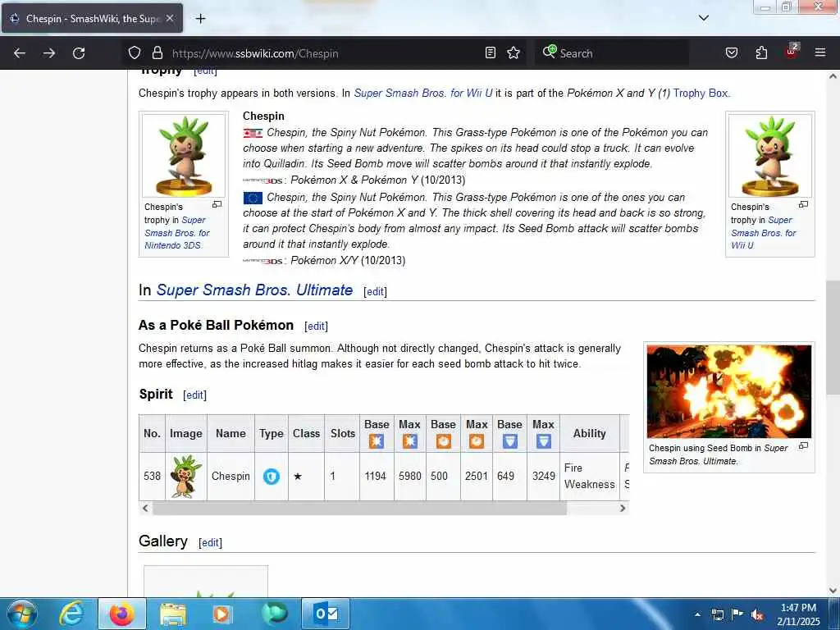Open Chespin Wii U trophy thumbnail
This screenshot has width=840, height=630.
[x=769, y=155]
